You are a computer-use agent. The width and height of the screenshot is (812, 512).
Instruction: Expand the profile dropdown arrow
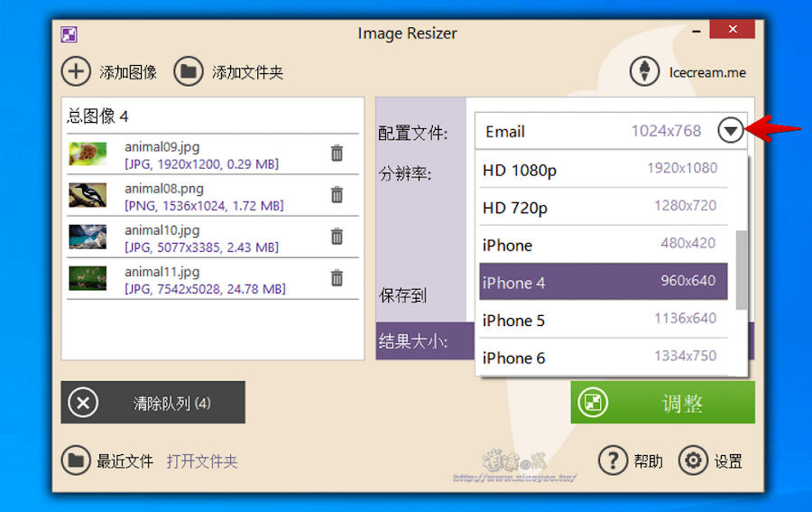coord(731,131)
